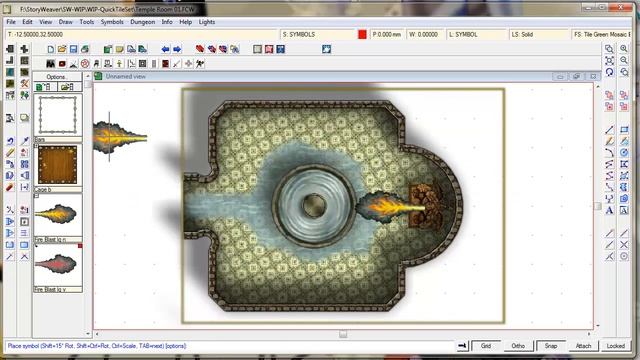This screenshot has height=360, width=640.
Task: Open the Symbols menu
Action: tap(112, 22)
